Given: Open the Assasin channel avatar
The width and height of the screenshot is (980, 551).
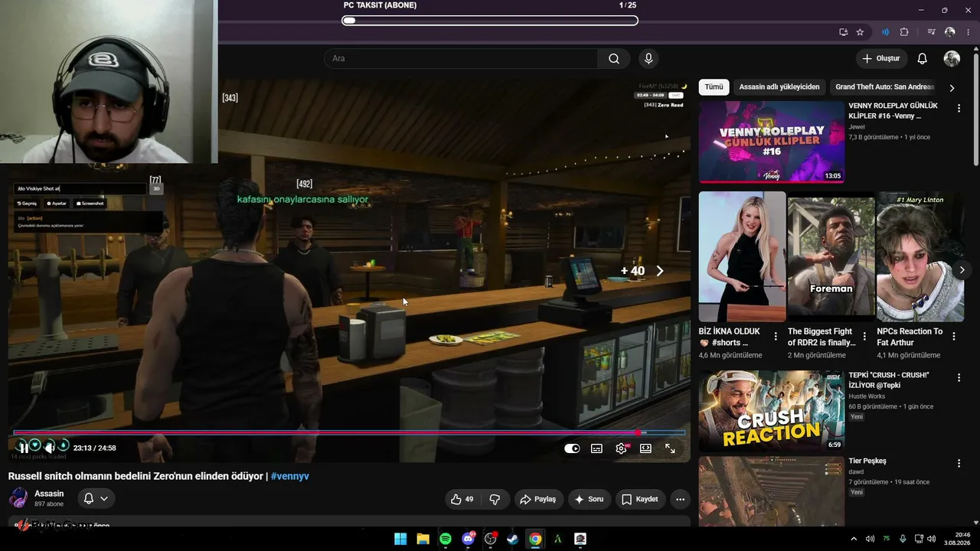Looking at the screenshot, I should pyautogui.click(x=18, y=499).
